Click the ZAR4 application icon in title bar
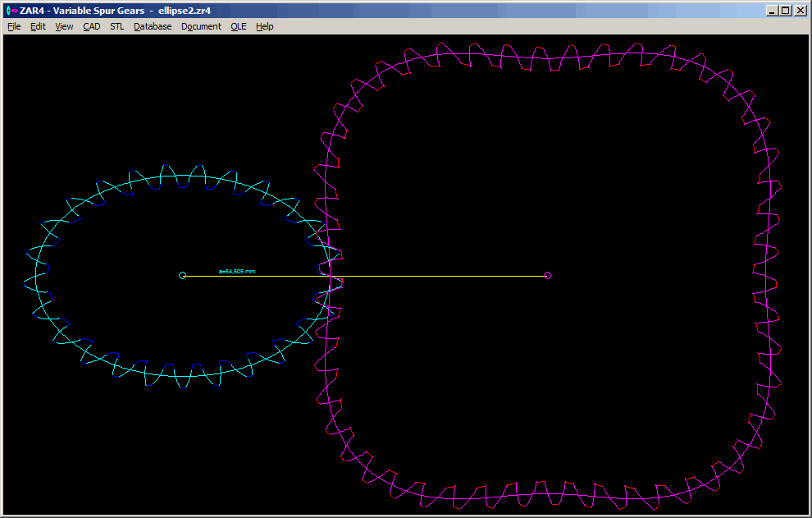Image resolution: width=812 pixels, height=518 pixels. tap(11, 11)
